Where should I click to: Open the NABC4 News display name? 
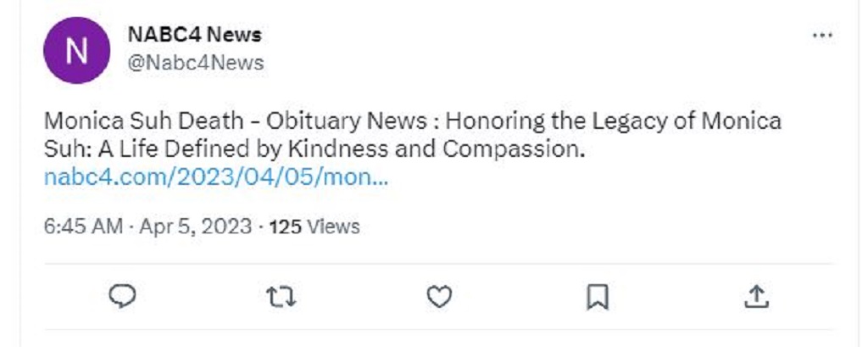point(194,35)
